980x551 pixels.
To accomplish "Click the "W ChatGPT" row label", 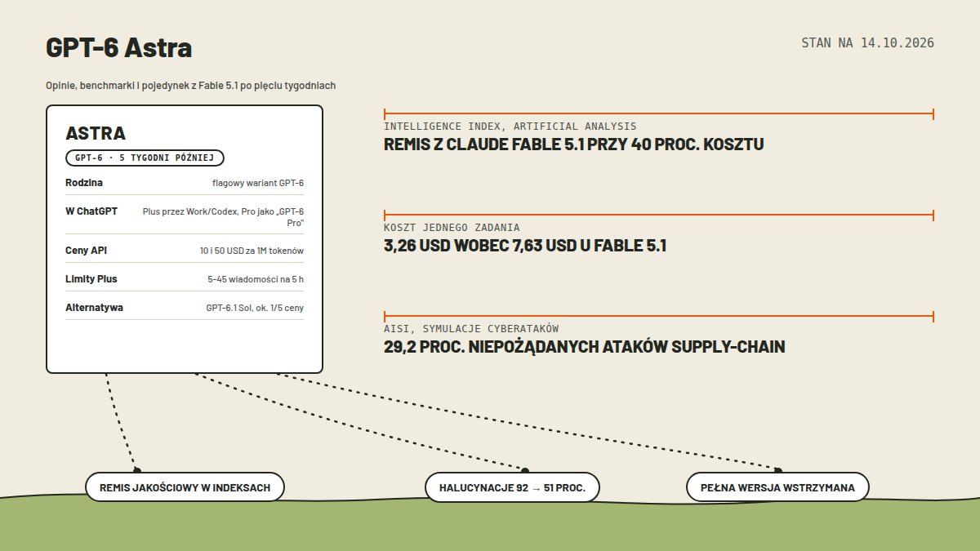I will click(x=91, y=211).
